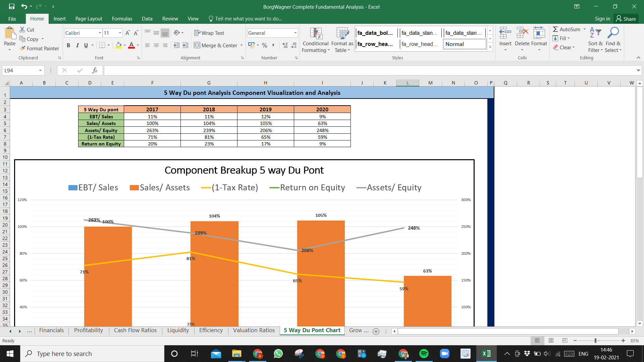
Task: Click the Increase Decimal icon
Action: coord(285,45)
